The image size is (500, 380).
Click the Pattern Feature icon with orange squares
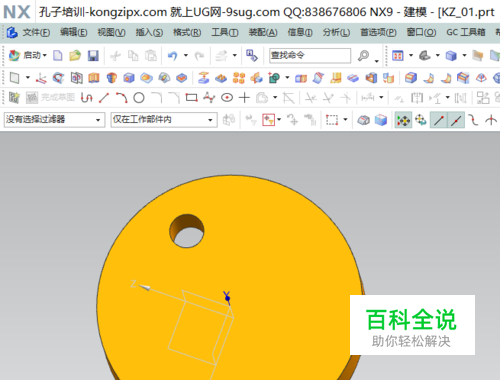tap(239, 78)
